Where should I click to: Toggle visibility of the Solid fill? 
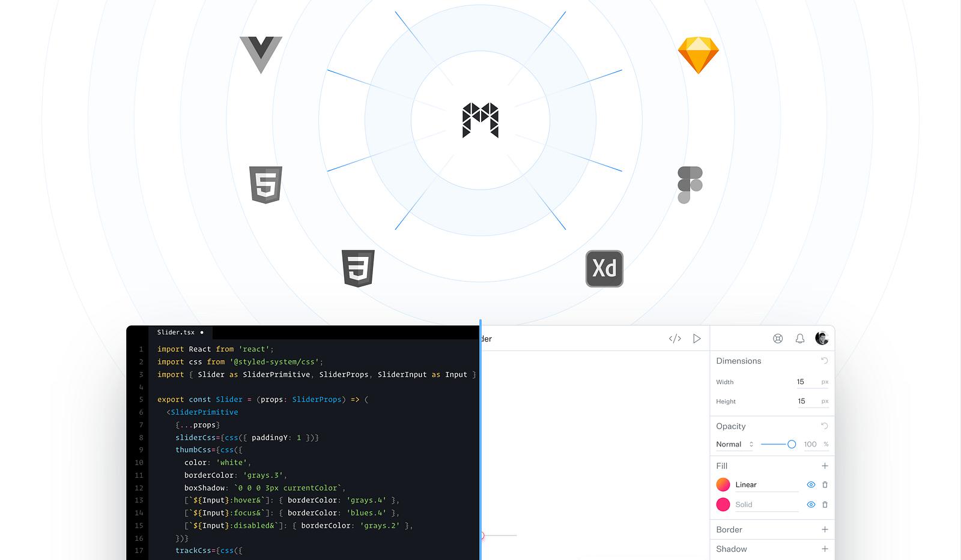[811, 505]
